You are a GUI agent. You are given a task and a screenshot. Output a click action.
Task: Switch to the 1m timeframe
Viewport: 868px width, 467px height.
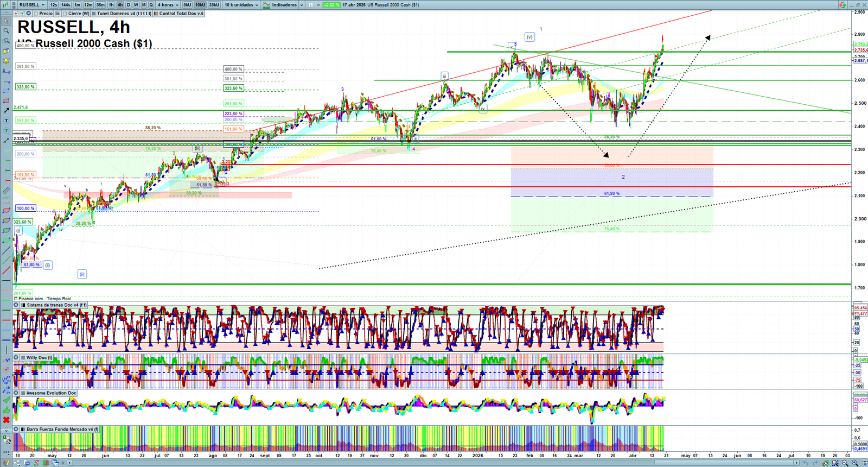tap(77, 5)
